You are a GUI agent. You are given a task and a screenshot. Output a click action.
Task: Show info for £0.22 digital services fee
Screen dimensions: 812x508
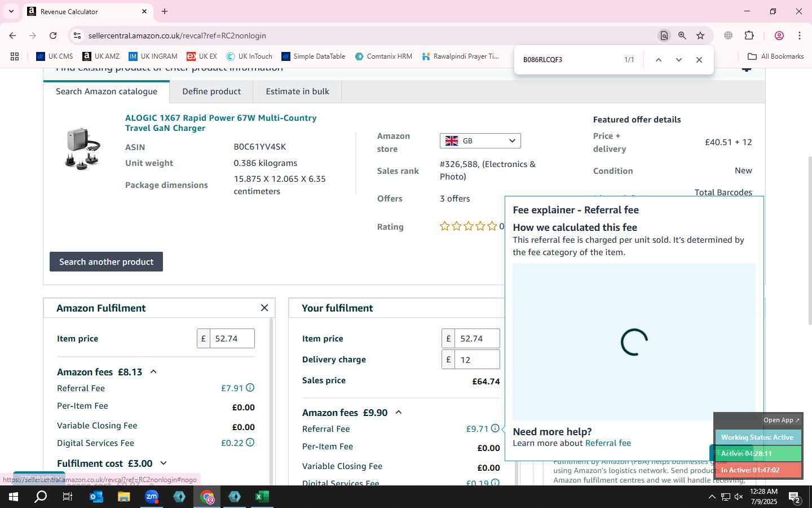coord(250,443)
